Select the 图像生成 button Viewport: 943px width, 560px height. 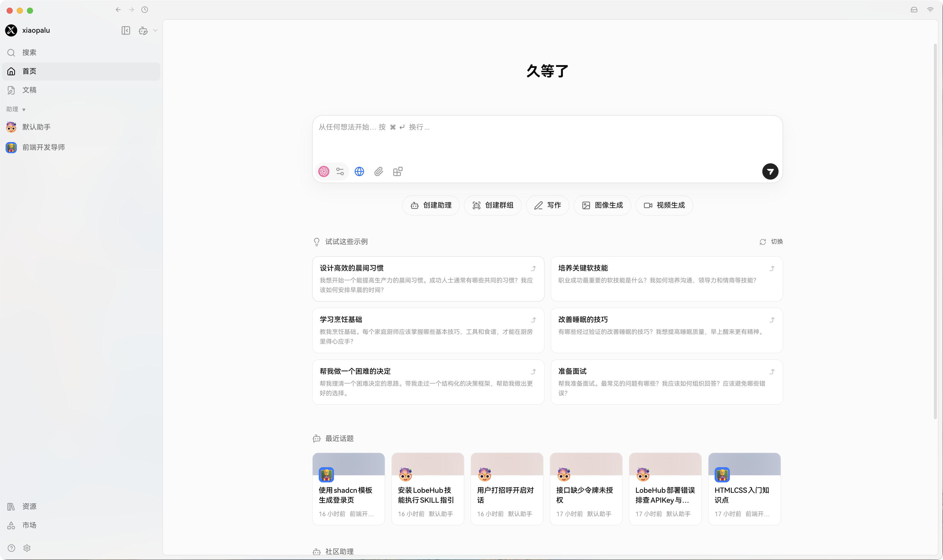click(x=602, y=205)
